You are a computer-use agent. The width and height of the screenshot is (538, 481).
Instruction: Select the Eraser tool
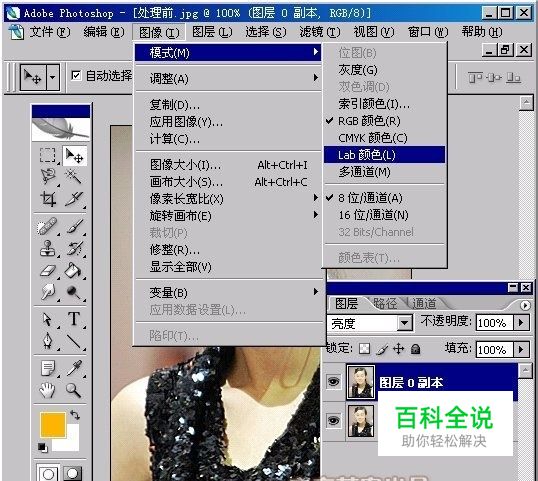[47, 270]
